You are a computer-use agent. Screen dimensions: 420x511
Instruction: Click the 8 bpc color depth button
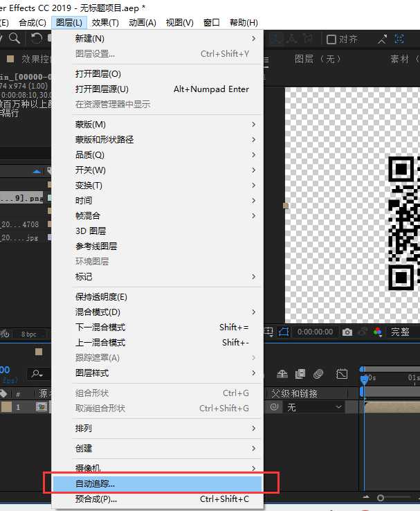click(28, 334)
